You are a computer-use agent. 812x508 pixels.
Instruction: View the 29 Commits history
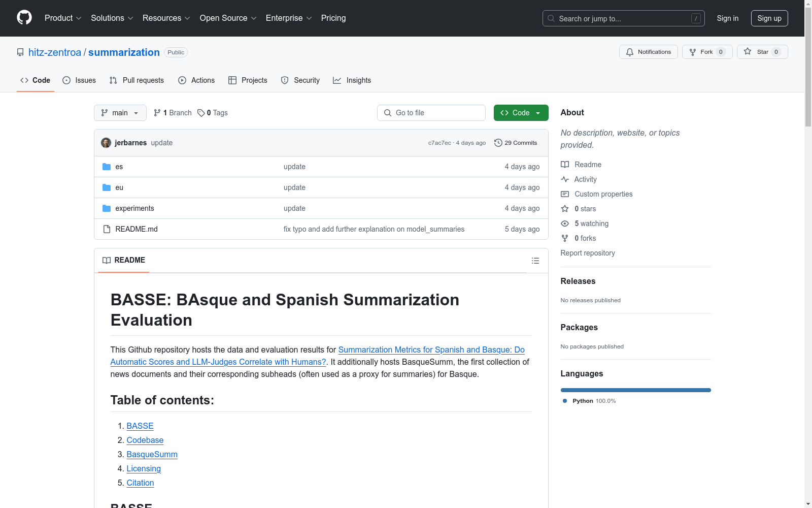click(x=516, y=143)
